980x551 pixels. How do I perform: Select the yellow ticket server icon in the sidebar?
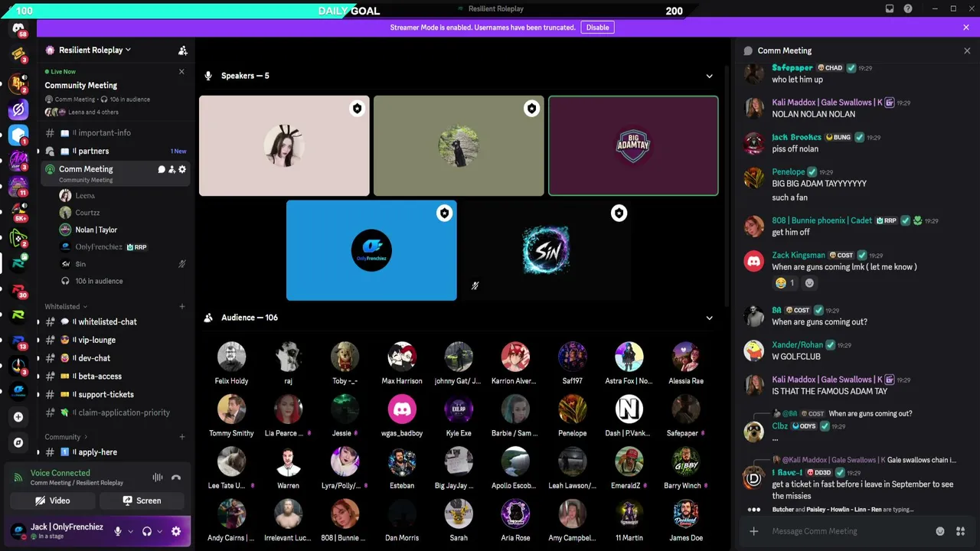(x=18, y=55)
